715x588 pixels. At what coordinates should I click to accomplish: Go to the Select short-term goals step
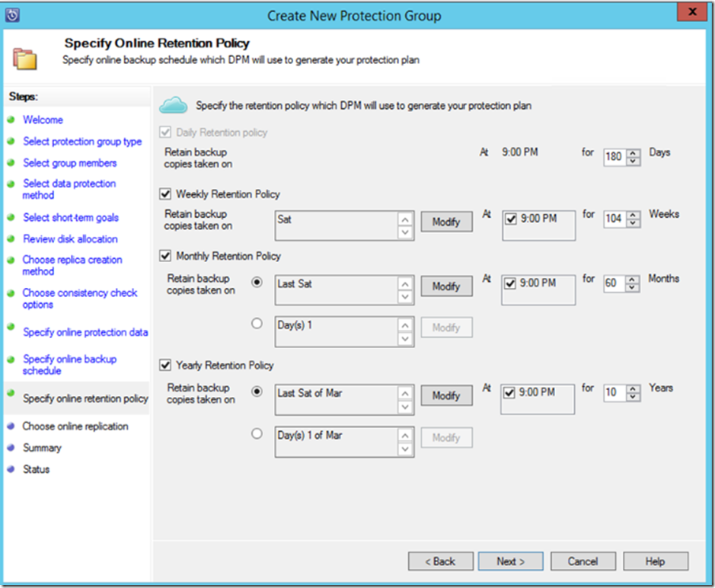click(71, 217)
